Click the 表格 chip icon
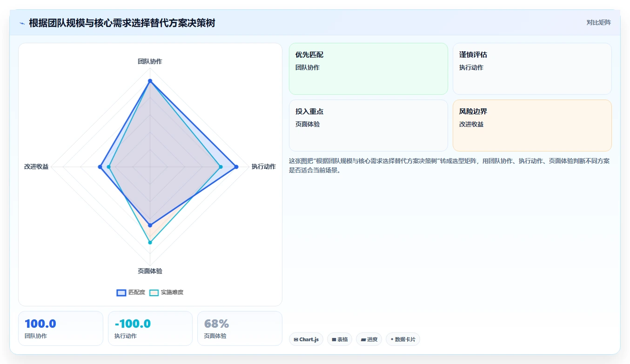Viewport: 630px width, 364px height. (x=334, y=340)
